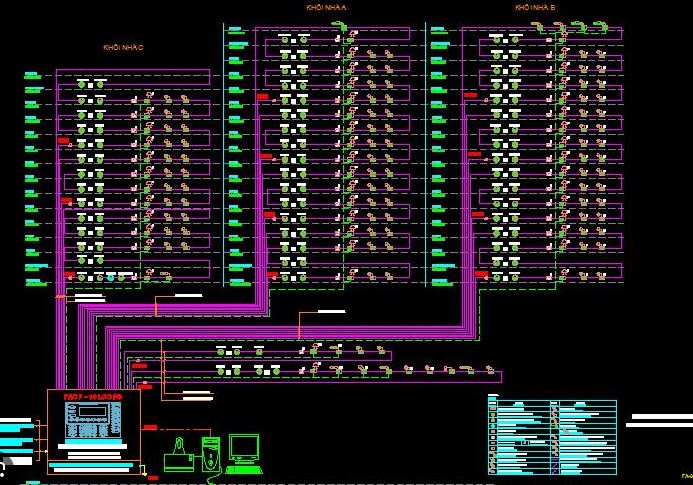Click the blue fire alarm control panel display

coord(93,419)
